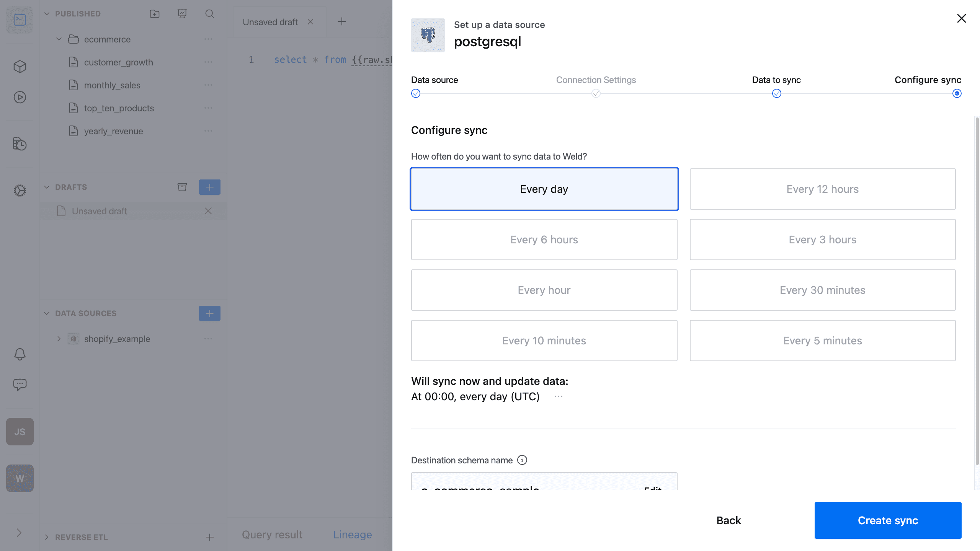Expand the shopify_example data source

(x=59, y=339)
